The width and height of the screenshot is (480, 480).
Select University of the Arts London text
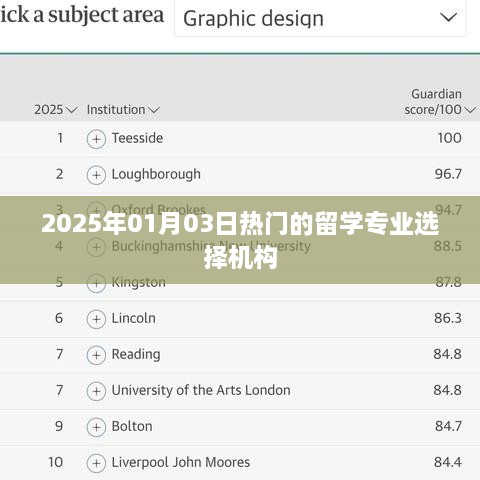pyautogui.click(x=201, y=390)
